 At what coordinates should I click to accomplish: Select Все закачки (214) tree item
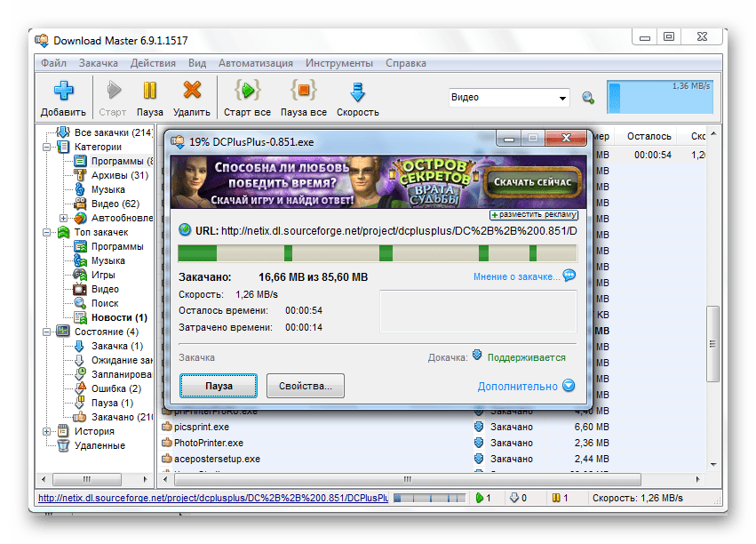113,132
